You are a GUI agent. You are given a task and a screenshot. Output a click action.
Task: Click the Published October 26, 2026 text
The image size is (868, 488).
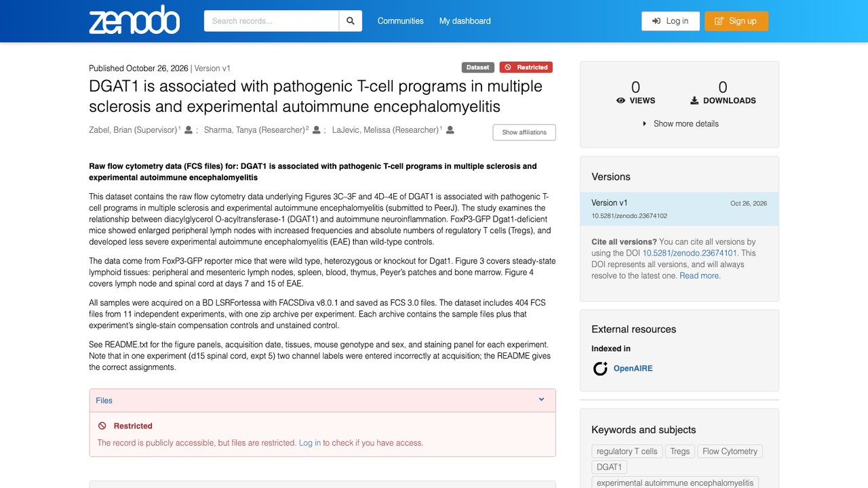pos(138,68)
